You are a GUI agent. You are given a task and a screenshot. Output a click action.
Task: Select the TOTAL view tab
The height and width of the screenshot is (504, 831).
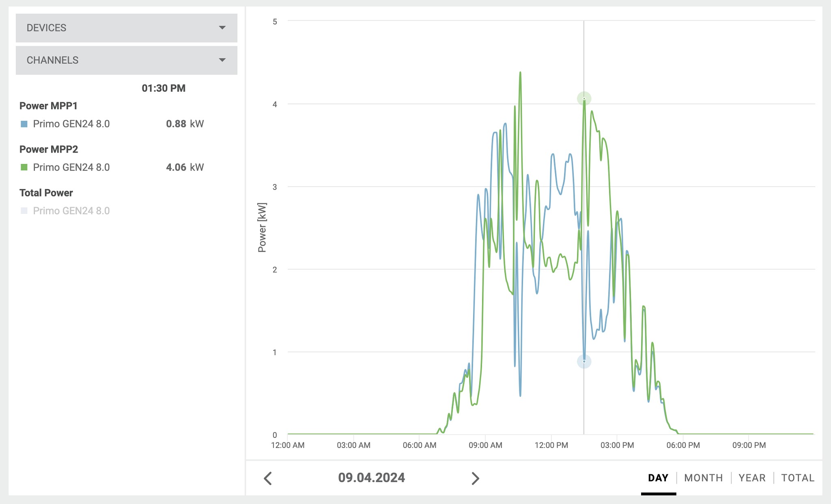point(798,478)
